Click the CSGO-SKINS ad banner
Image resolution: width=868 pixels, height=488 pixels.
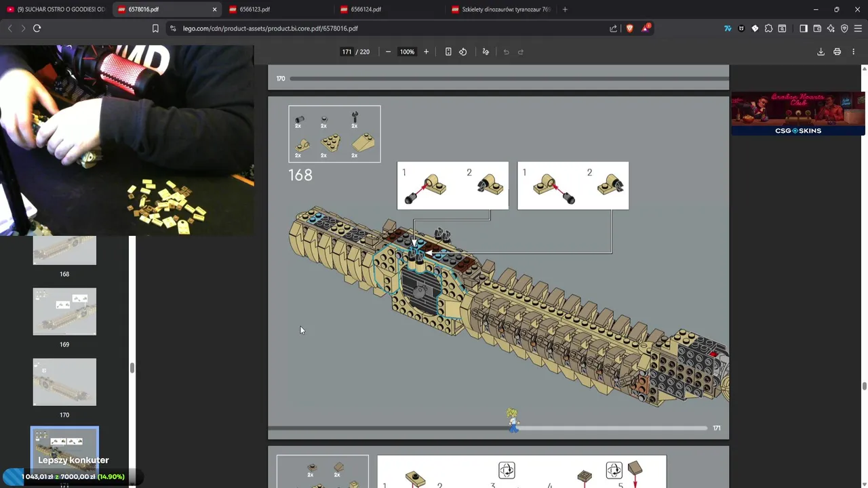[798, 114]
